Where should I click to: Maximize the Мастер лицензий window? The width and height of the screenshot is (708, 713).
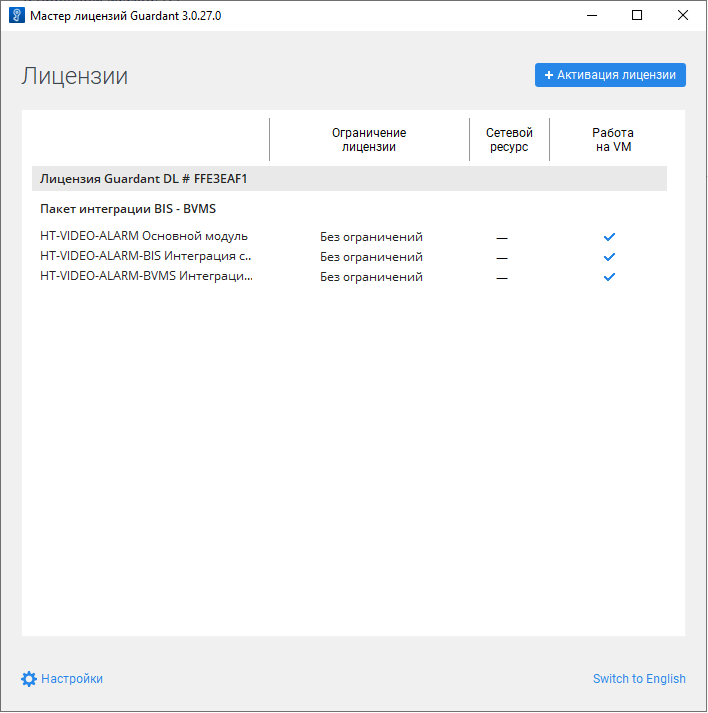(637, 16)
